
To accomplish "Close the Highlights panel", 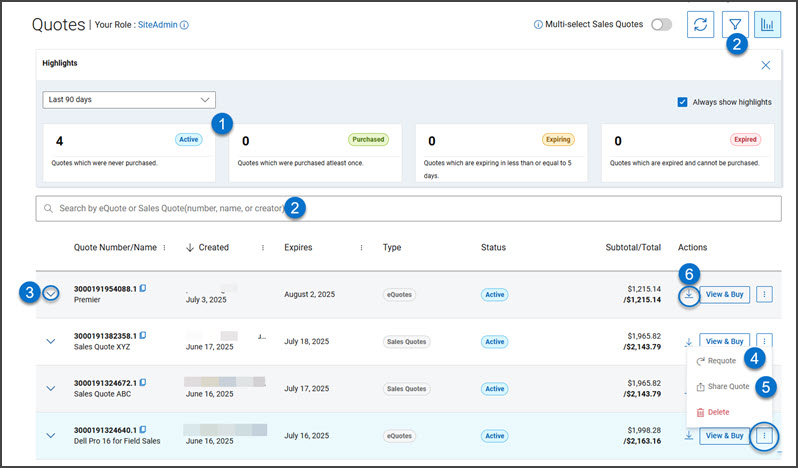I will pyautogui.click(x=766, y=65).
